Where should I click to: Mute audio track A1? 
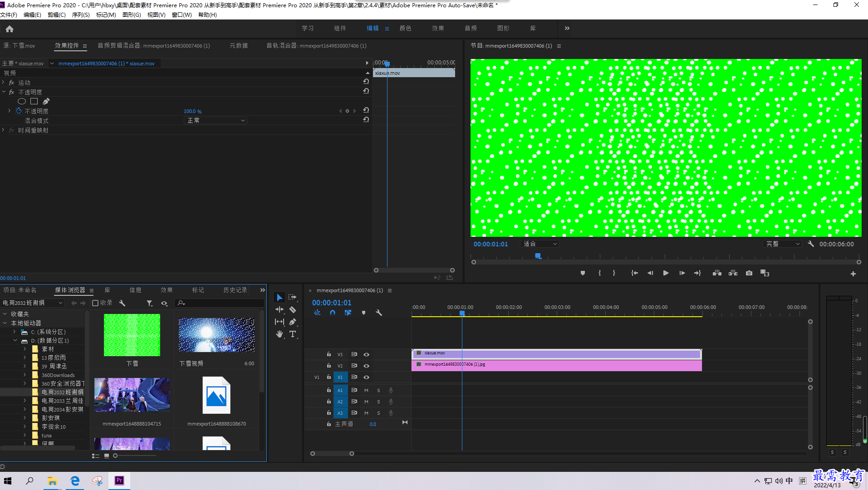(x=366, y=390)
